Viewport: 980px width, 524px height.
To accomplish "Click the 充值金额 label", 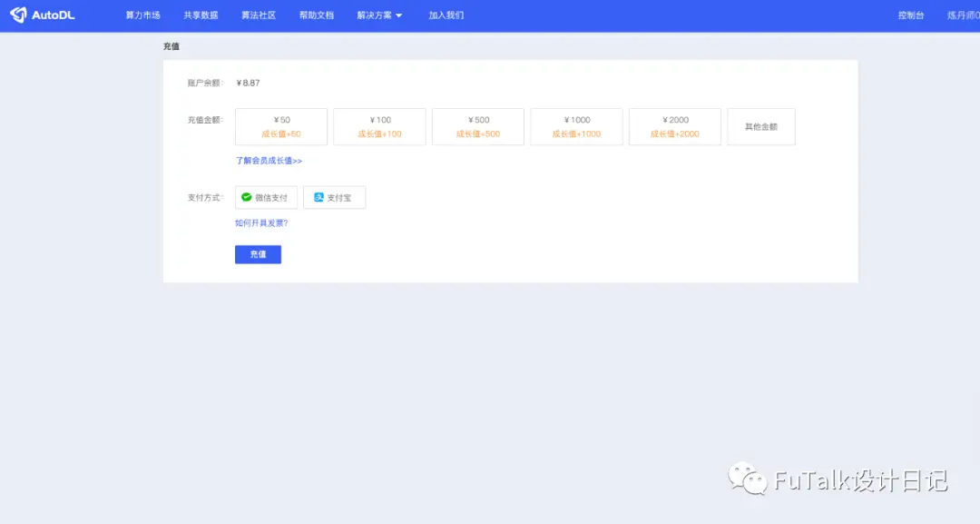I will [x=206, y=120].
